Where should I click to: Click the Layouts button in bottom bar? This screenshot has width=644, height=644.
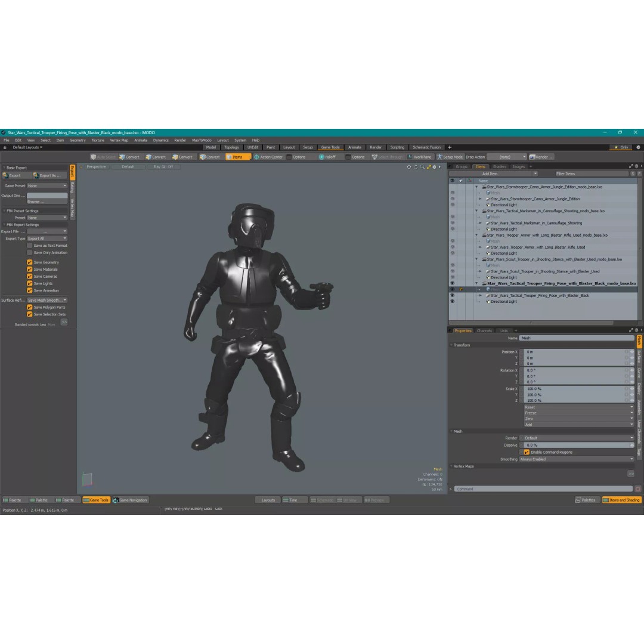(x=268, y=500)
